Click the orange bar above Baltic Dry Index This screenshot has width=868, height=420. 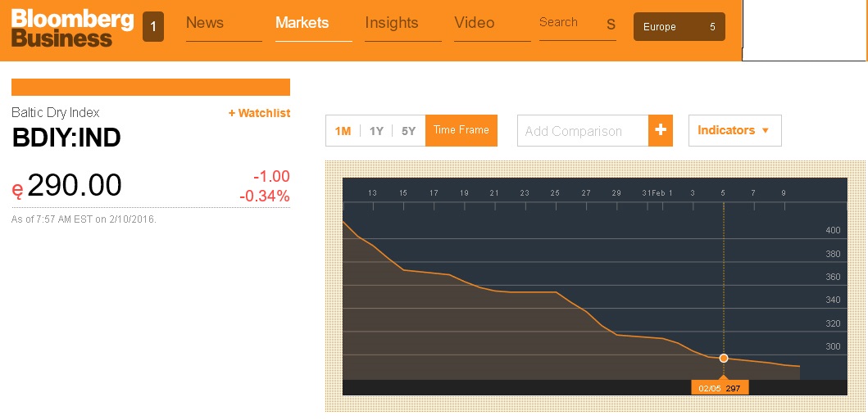coord(151,87)
